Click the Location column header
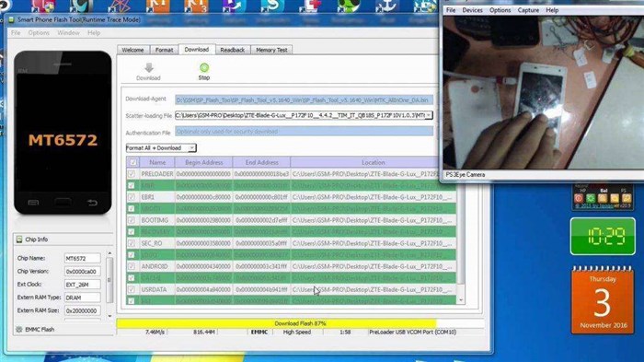644x362 pixels. click(374, 162)
